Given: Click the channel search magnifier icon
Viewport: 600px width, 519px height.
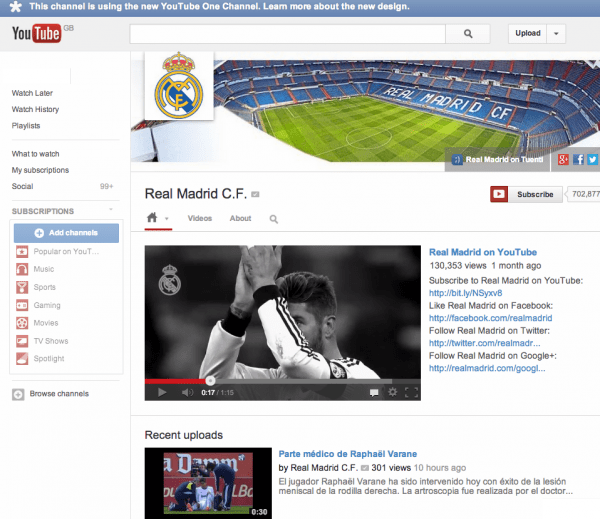Looking at the screenshot, I should point(274,219).
